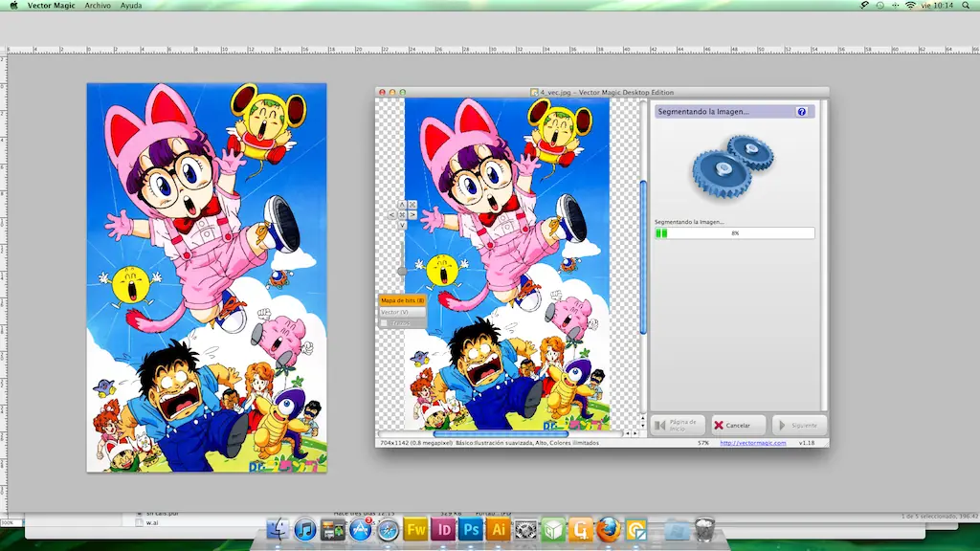Launch Firefox from the dock
980x551 pixels.
(608, 530)
